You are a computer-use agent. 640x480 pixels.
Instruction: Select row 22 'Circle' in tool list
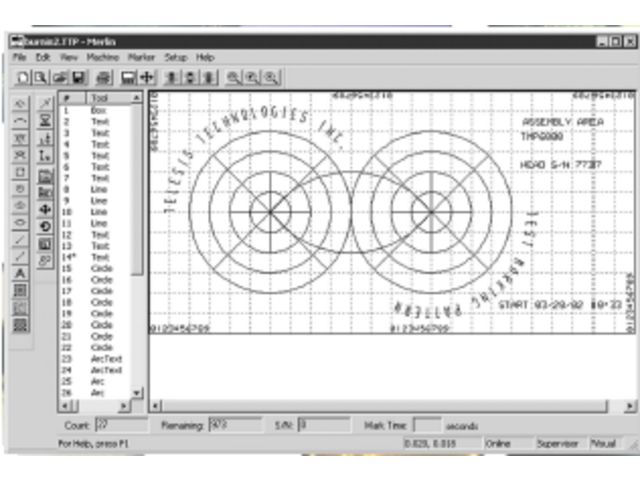(96, 347)
